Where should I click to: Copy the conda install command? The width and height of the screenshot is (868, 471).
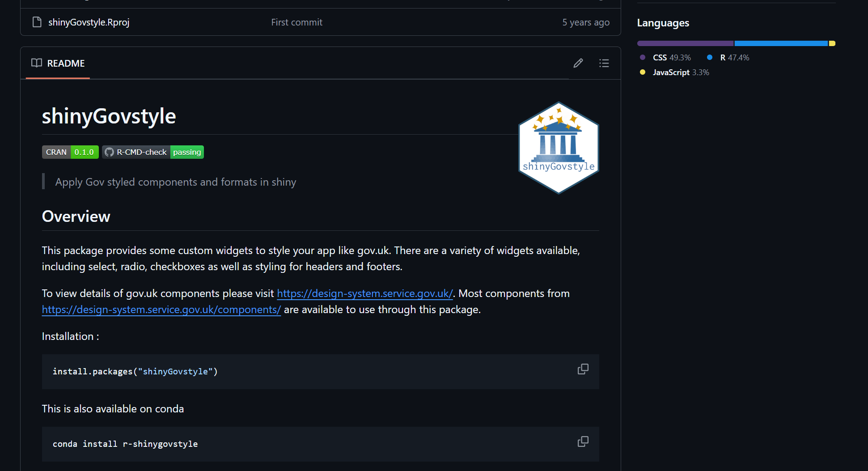pos(583,441)
